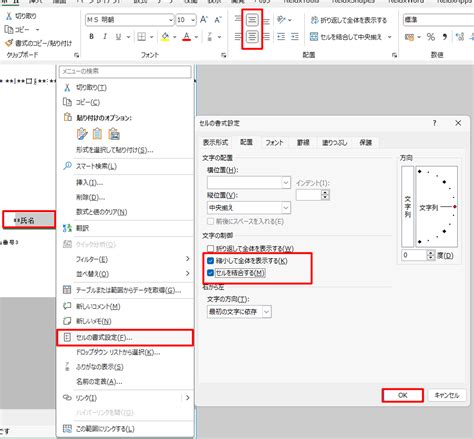Click first paste option clipboard icon
This screenshot has height=439, width=474.
82,134
